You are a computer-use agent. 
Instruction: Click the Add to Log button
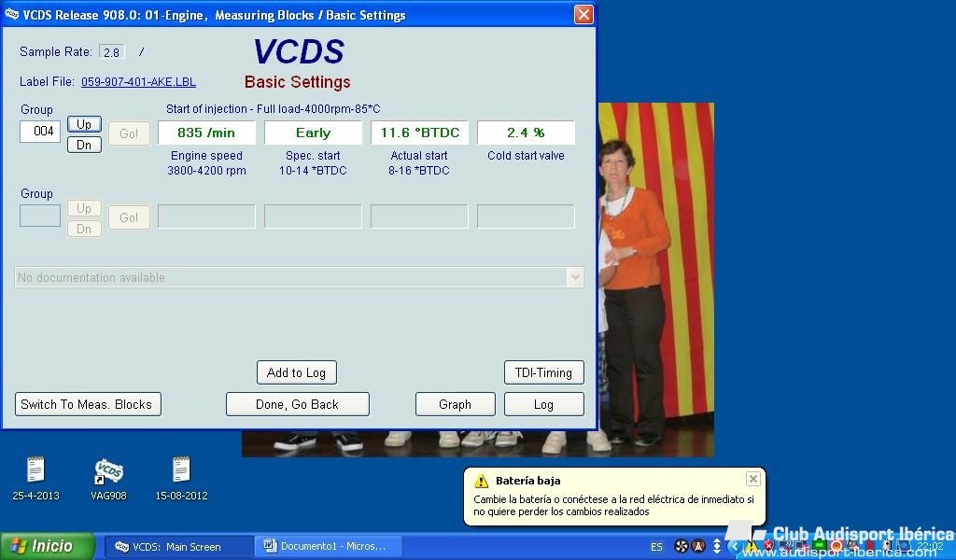pyautogui.click(x=296, y=372)
